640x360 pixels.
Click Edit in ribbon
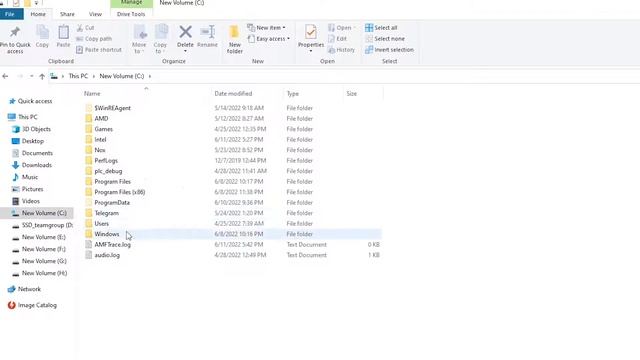pos(338,39)
